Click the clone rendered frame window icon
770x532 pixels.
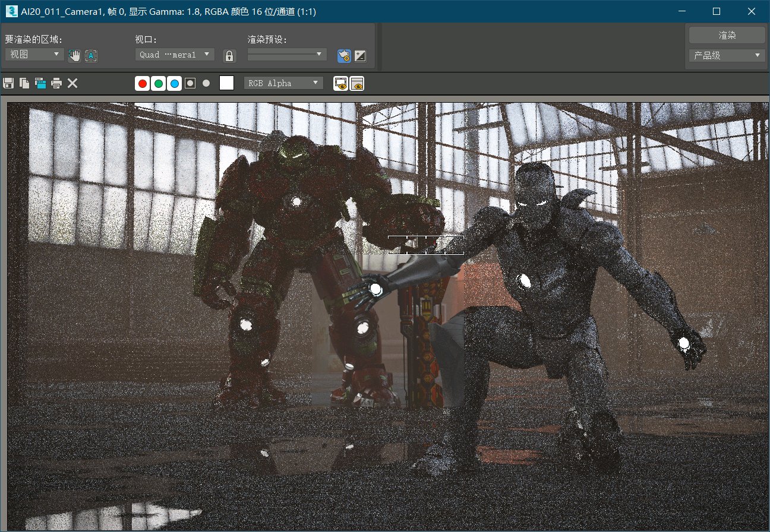pyautogui.click(x=40, y=83)
